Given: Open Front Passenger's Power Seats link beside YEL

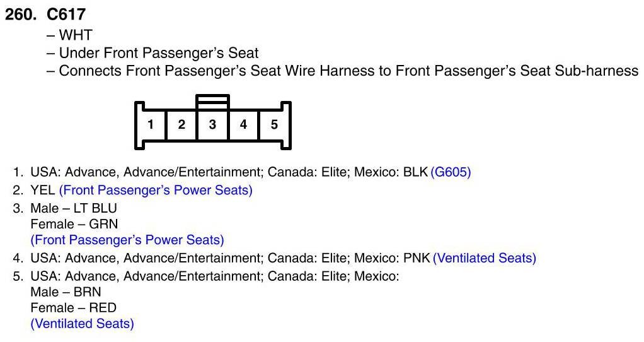Looking at the screenshot, I should [156, 190].
